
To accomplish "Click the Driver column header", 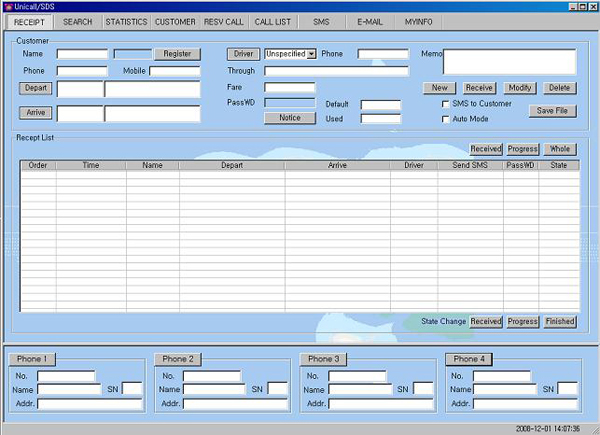I will (x=414, y=165).
